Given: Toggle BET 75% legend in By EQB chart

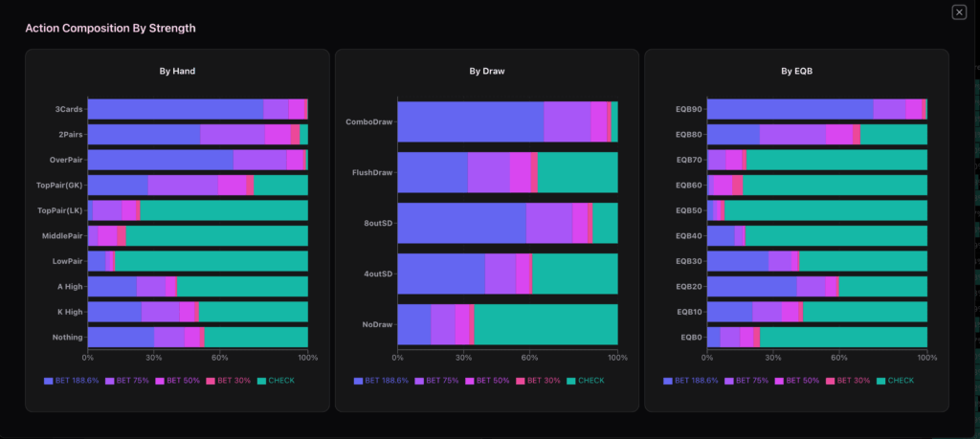Looking at the screenshot, I should (x=749, y=381).
